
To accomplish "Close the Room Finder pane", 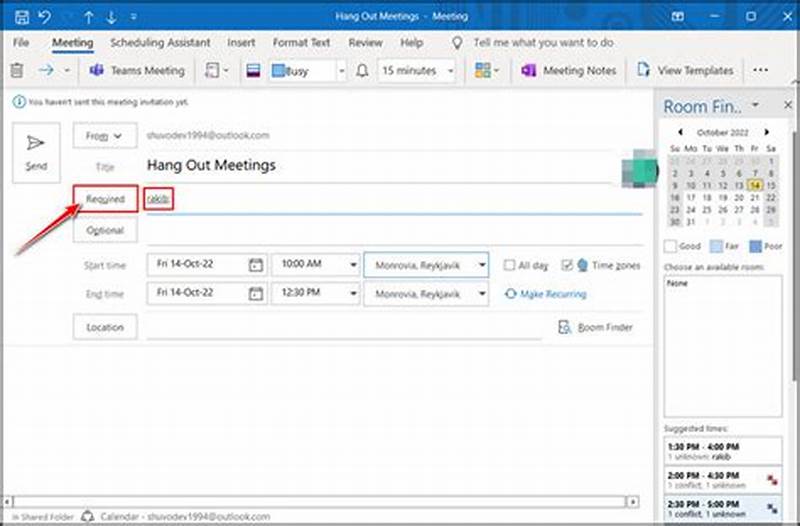I will click(788, 105).
